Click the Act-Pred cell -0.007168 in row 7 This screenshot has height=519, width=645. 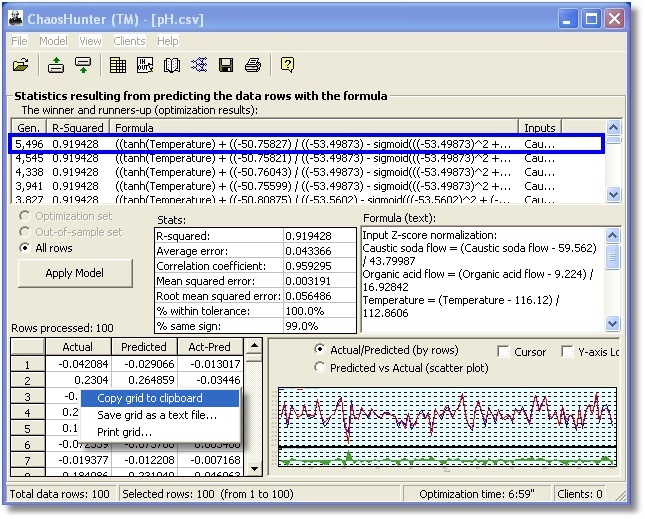(x=211, y=460)
